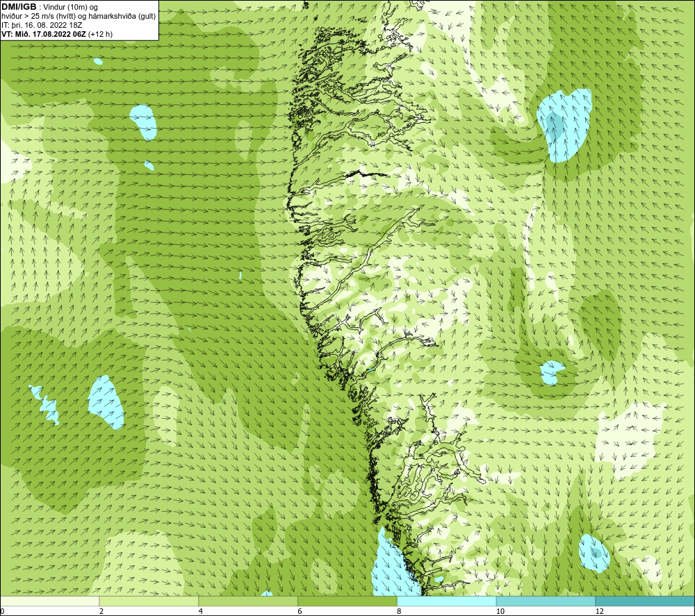Click the valid time line 'VT: Mið. 17.08.2022 06Z'
This screenshot has width=695, height=616.
(x=44, y=34)
